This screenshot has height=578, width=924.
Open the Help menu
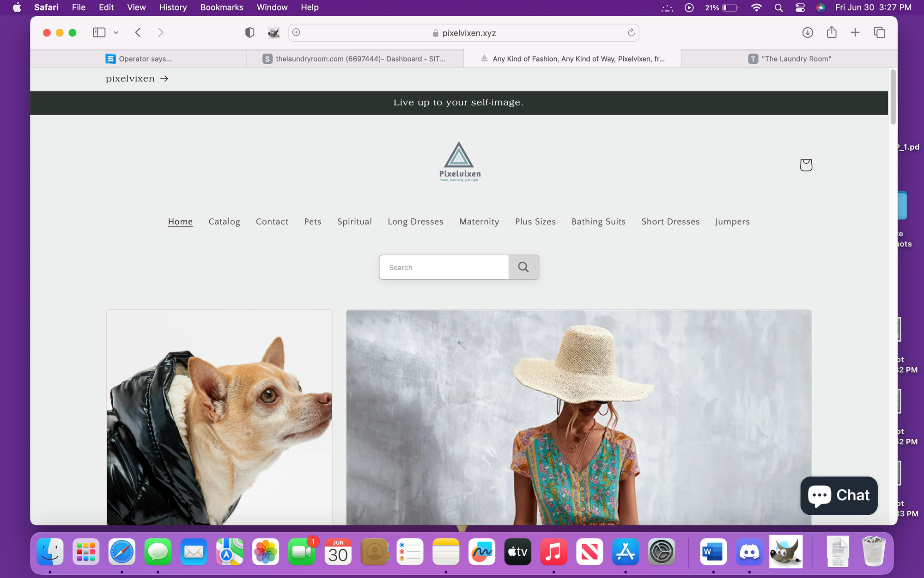pos(310,7)
